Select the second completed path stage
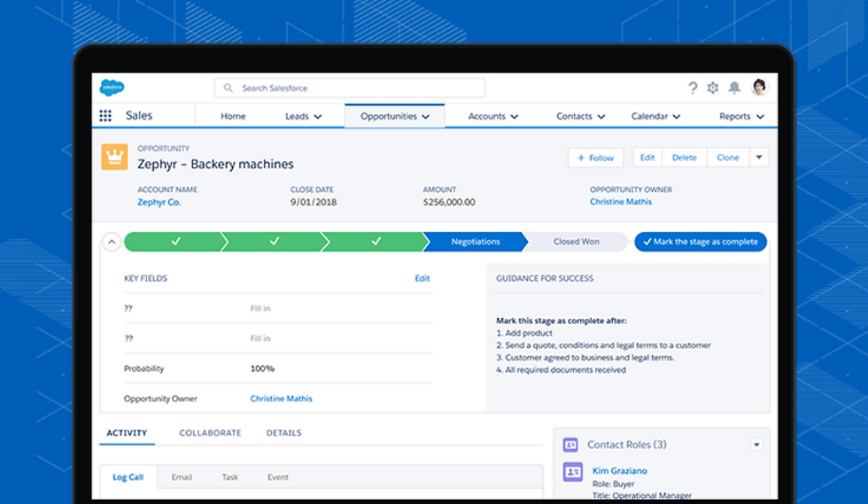The image size is (868, 504). click(275, 242)
